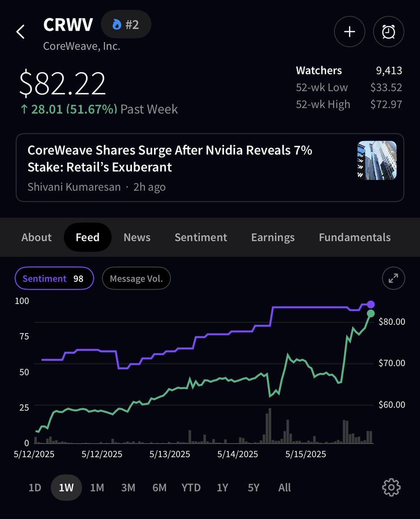420x519 pixels.
Task: Read the Nvidia 7% stake headline
Action: tap(170, 158)
